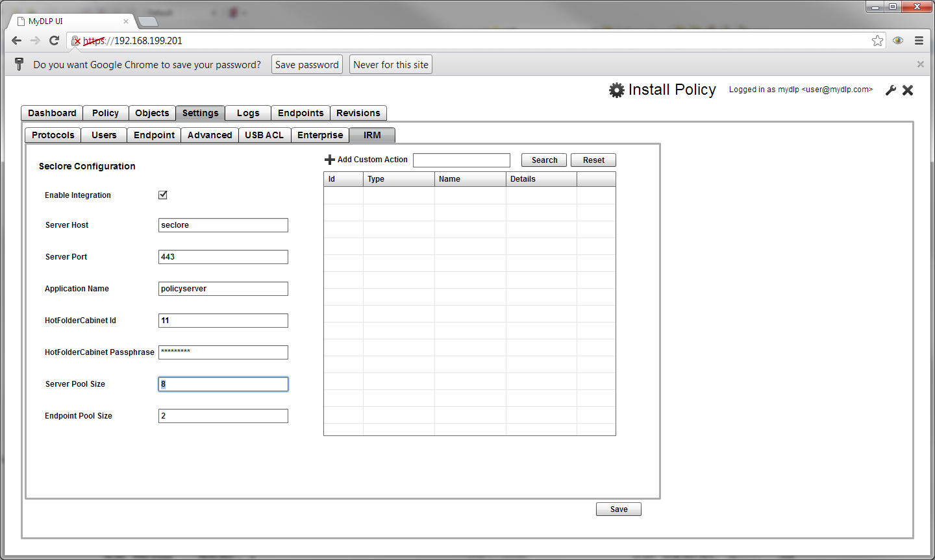Select the Protocols sub-tab

tap(53, 135)
